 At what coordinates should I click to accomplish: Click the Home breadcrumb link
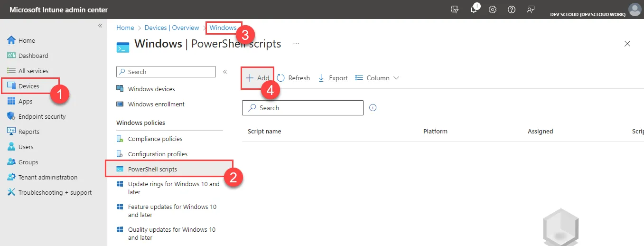click(125, 28)
